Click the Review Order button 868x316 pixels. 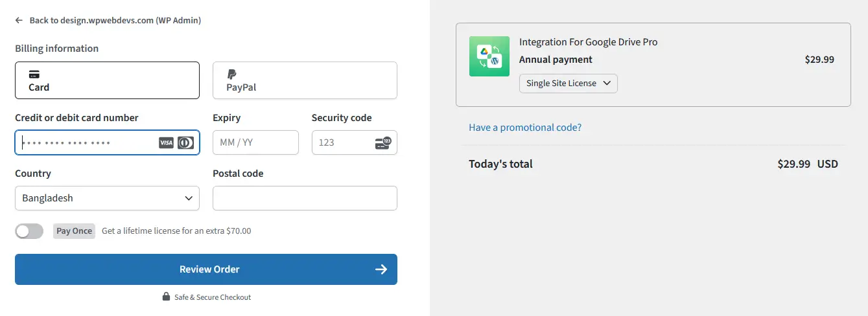pyautogui.click(x=205, y=269)
